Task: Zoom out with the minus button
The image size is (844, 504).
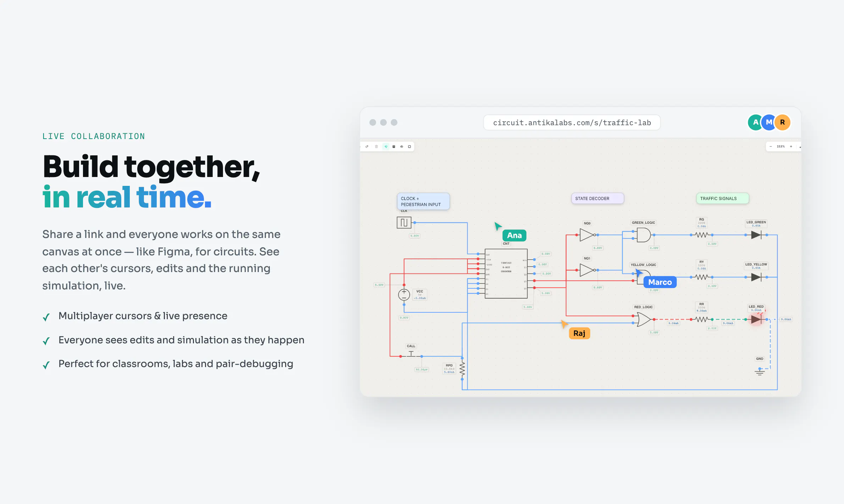Action: tap(771, 146)
